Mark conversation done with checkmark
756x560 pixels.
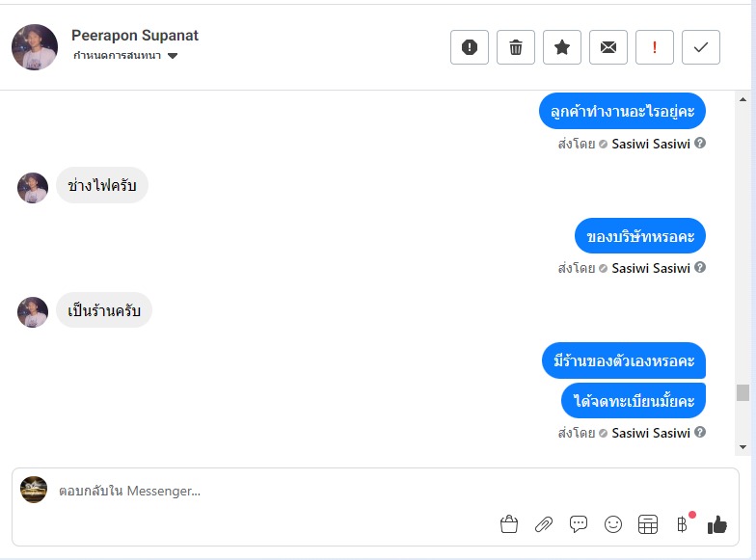[701, 47]
